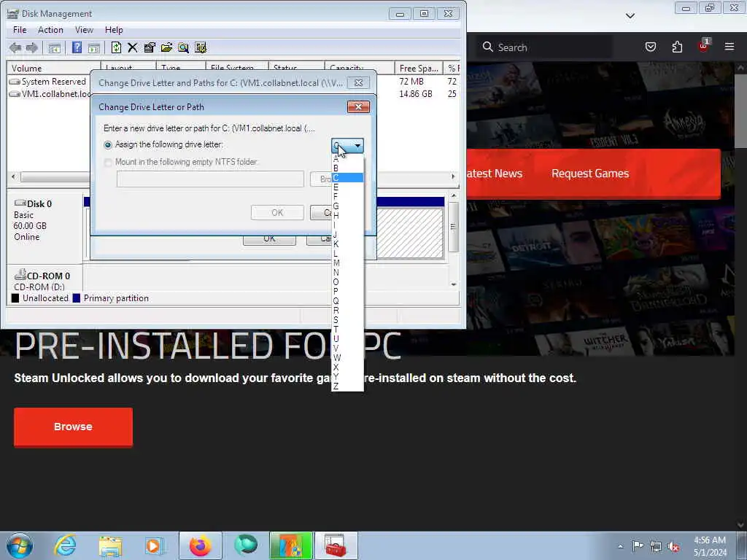Open the View menu
Image resolution: width=747 pixels, height=560 pixels.
(84, 29)
